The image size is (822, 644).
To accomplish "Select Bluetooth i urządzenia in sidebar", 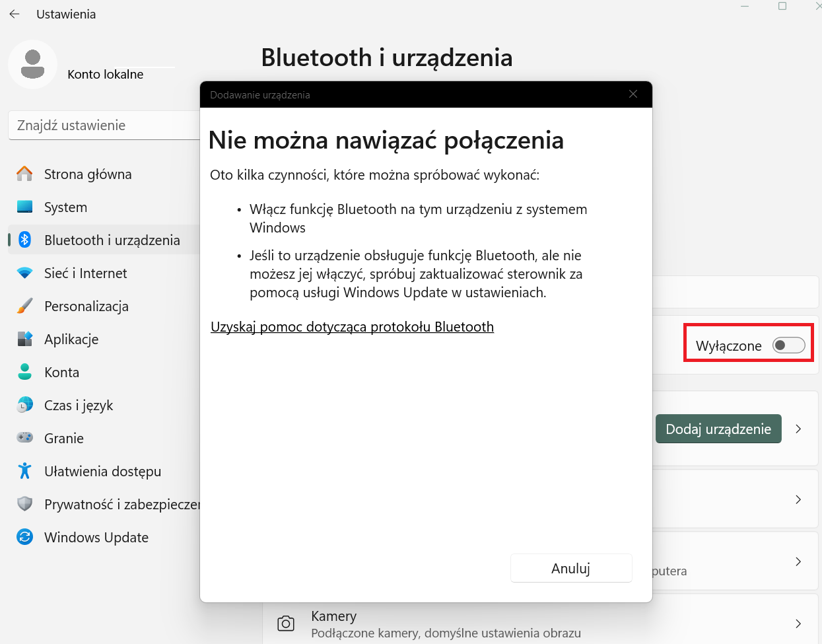I will pos(104,240).
